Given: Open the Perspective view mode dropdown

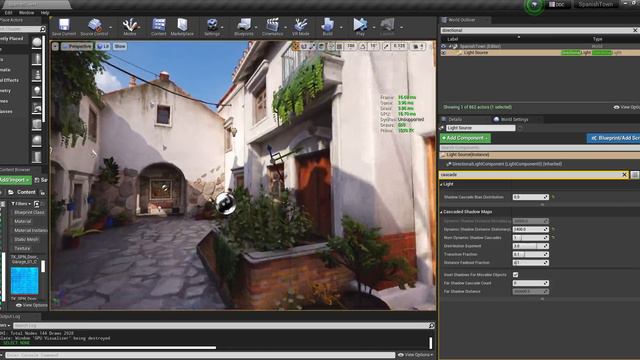Looking at the screenshot, I should click(77, 46).
